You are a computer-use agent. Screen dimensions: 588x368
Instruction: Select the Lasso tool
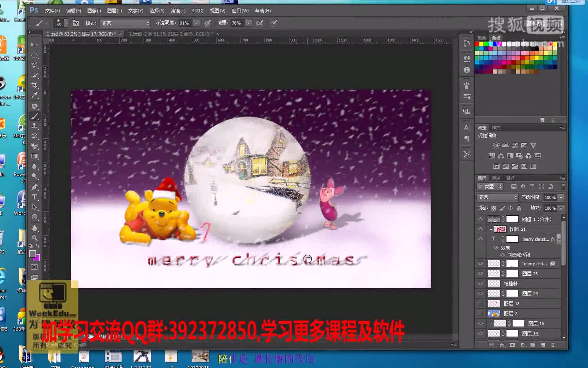[34, 65]
